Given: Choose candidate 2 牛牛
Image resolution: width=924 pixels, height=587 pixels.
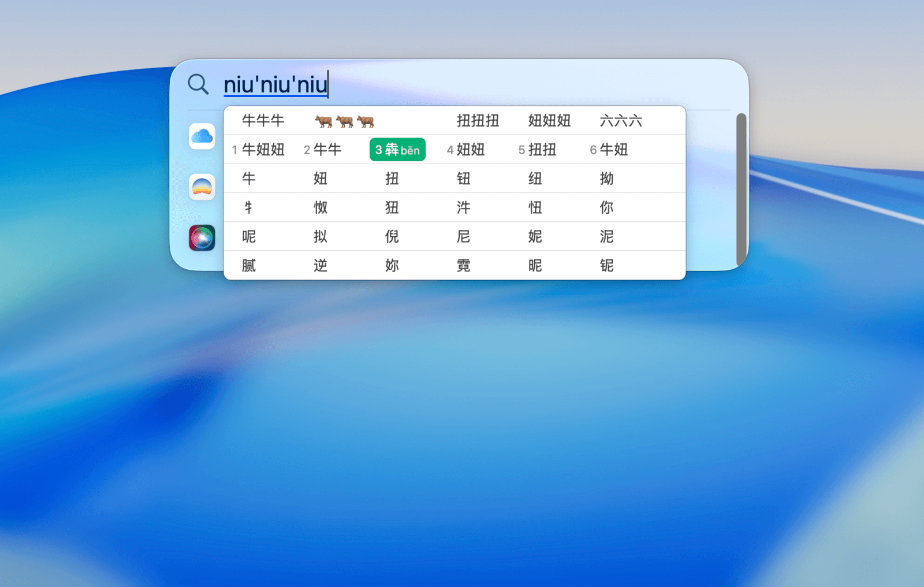Looking at the screenshot, I should pyautogui.click(x=323, y=150).
